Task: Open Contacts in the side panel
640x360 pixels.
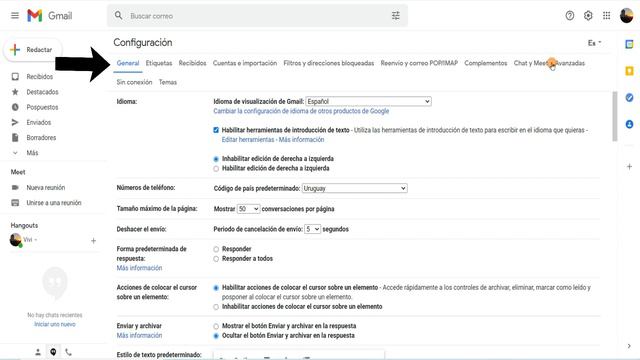Action: click(x=629, y=124)
